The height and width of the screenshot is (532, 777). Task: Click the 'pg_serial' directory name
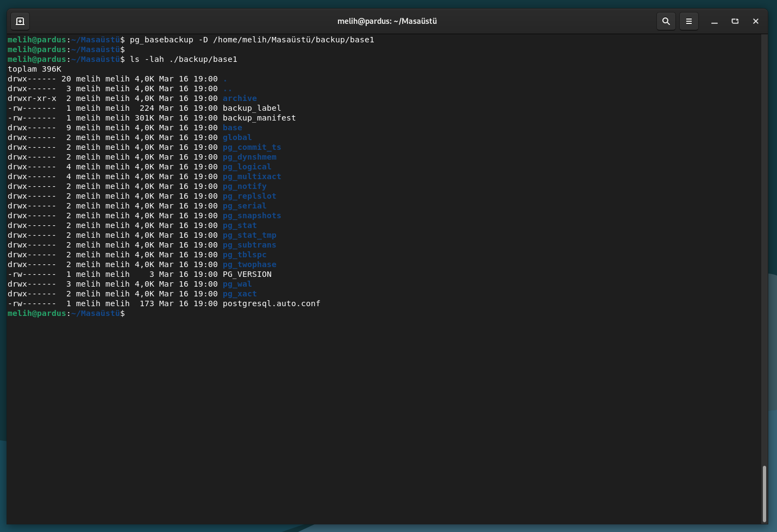(x=245, y=206)
